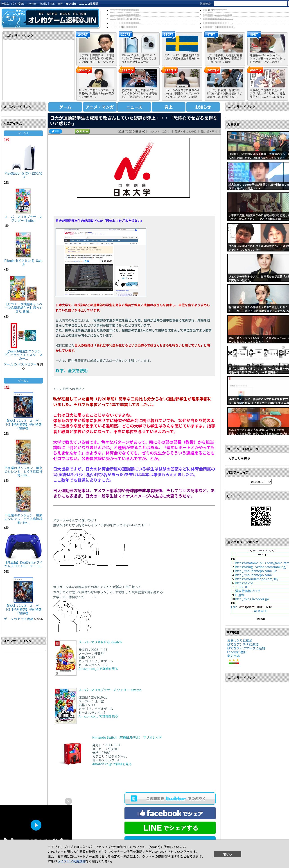Open the matome-plus.com ranking link
Viewport: 289px width, 868px height.
point(262,563)
